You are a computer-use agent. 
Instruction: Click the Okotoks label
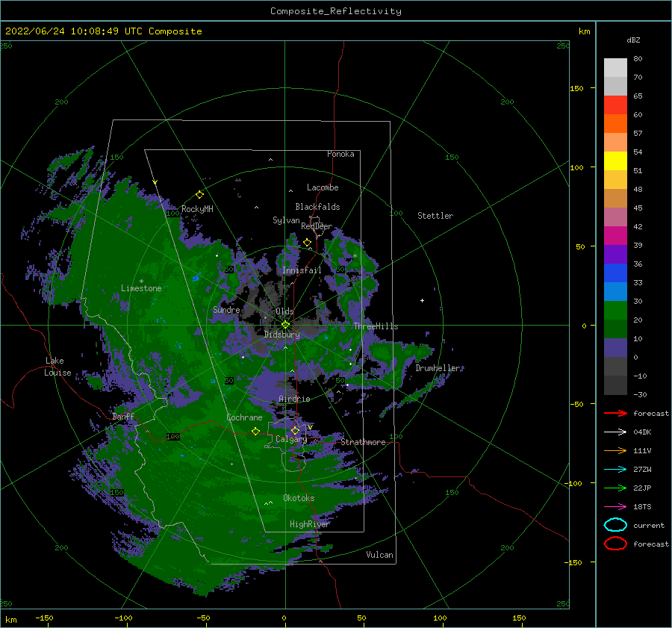(299, 498)
